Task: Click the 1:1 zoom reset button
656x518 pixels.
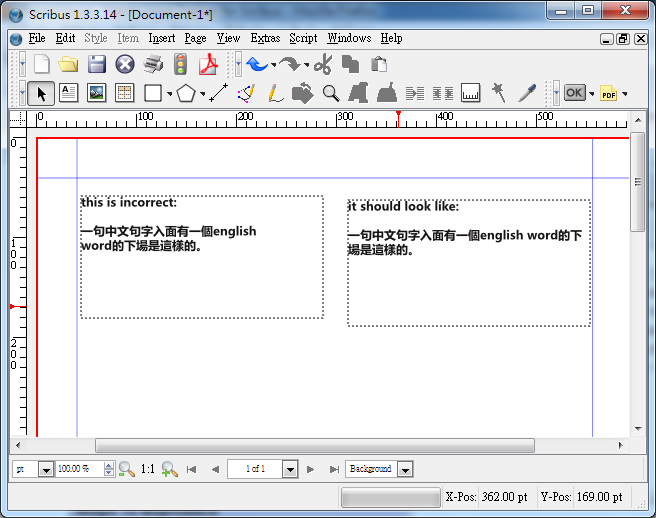Action: (x=147, y=469)
